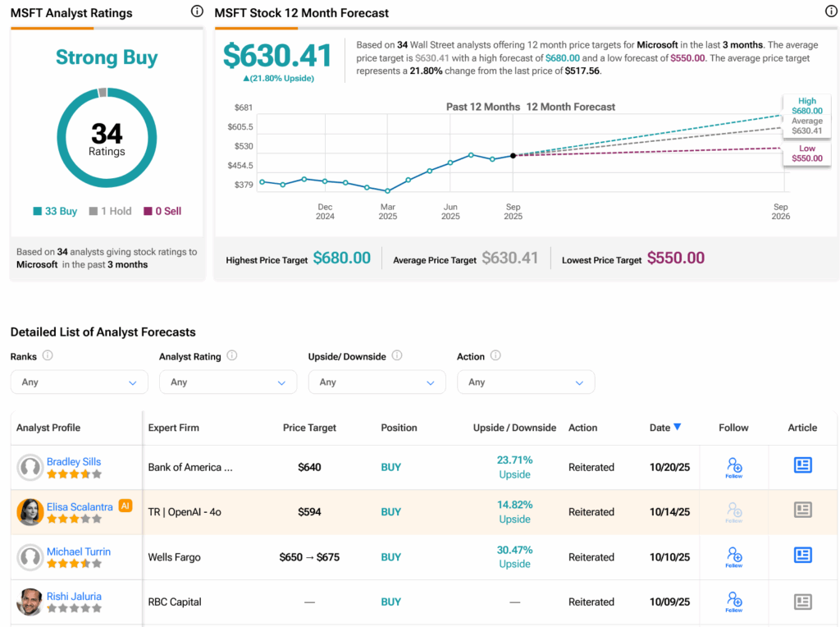Viewport: 840px width, 627px height.
Task: Expand the Action filter dropdown
Action: coord(525,382)
